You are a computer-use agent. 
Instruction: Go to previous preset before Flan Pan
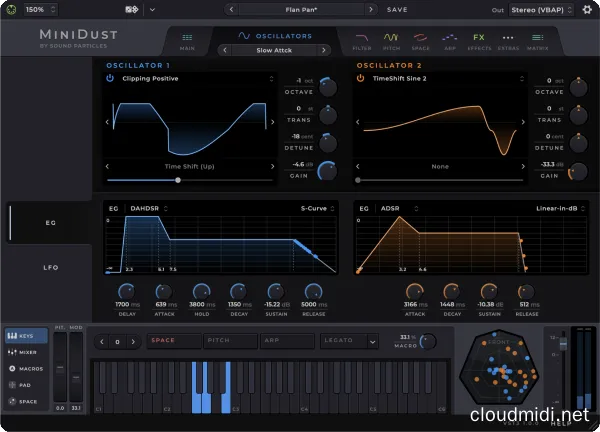[231, 10]
